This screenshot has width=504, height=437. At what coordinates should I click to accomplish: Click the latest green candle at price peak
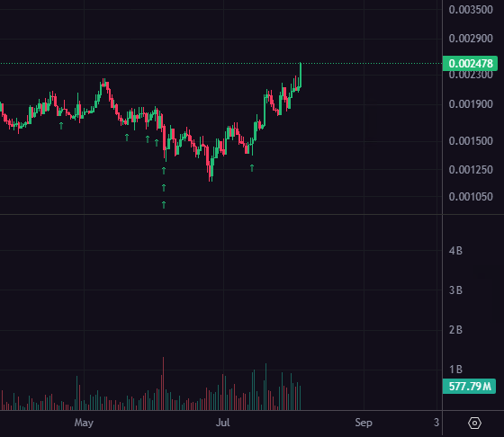pos(301,75)
